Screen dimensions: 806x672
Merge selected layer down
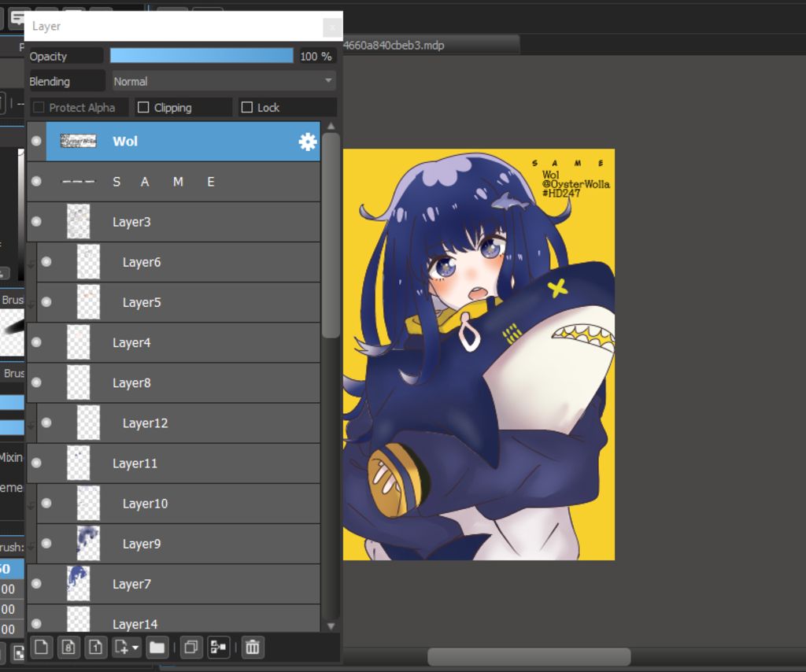[219, 648]
